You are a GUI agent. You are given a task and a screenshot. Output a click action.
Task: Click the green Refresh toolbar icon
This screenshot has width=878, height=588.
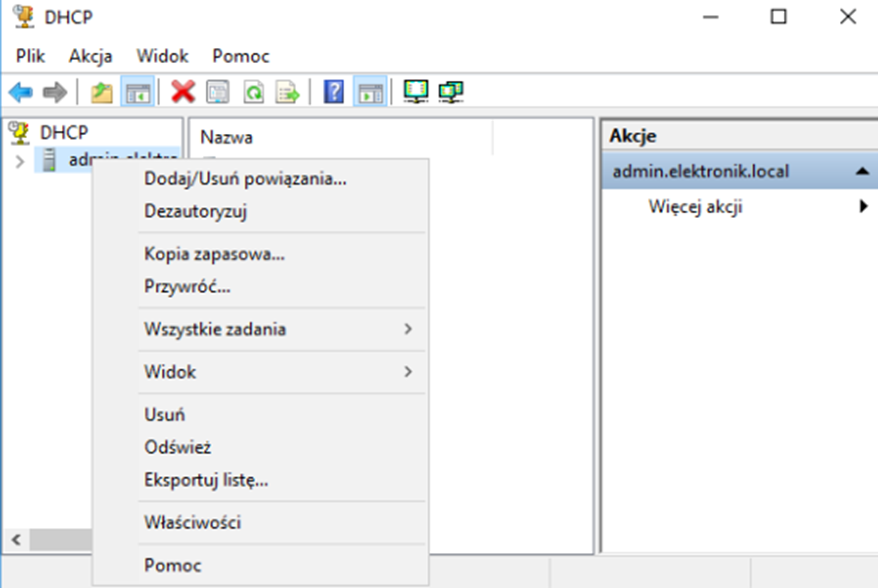tap(254, 93)
